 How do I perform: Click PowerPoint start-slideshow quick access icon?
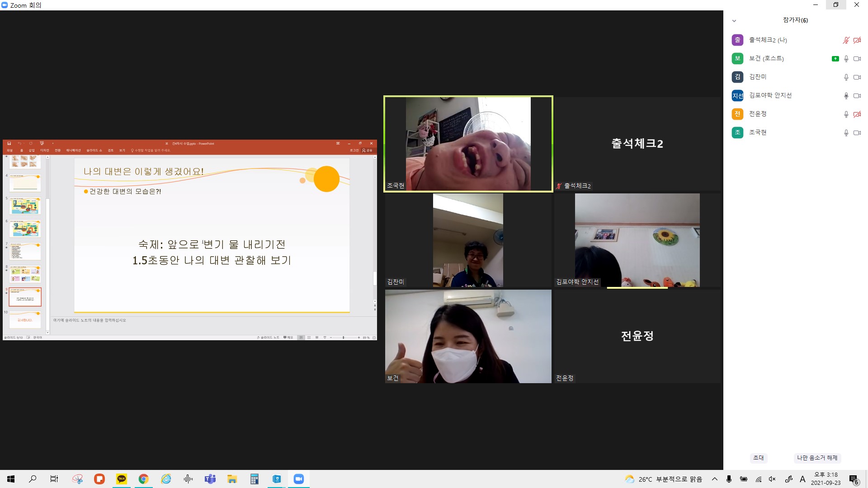42,143
